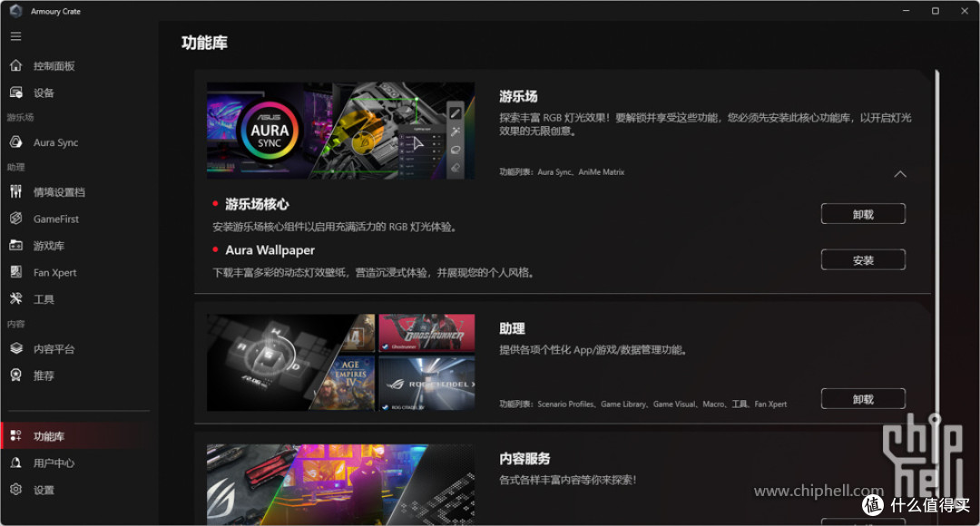Click the 设置 gear icon
Screen dimensions: 980x526
pos(16,489)
